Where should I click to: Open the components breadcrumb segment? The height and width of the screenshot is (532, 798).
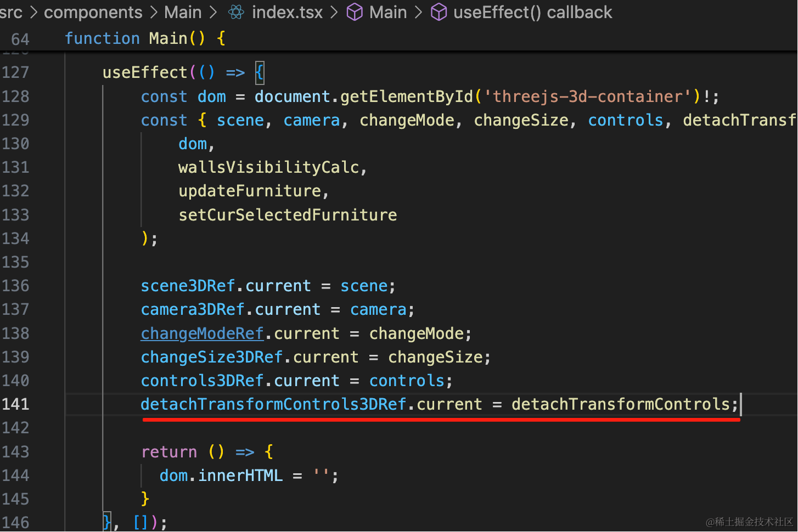(x=93, y=12)
